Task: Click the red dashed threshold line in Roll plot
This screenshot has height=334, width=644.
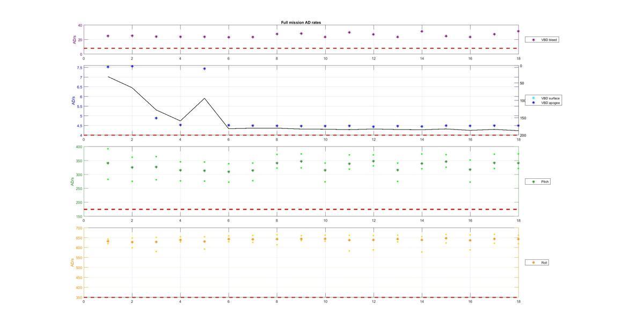Action: 301,297
